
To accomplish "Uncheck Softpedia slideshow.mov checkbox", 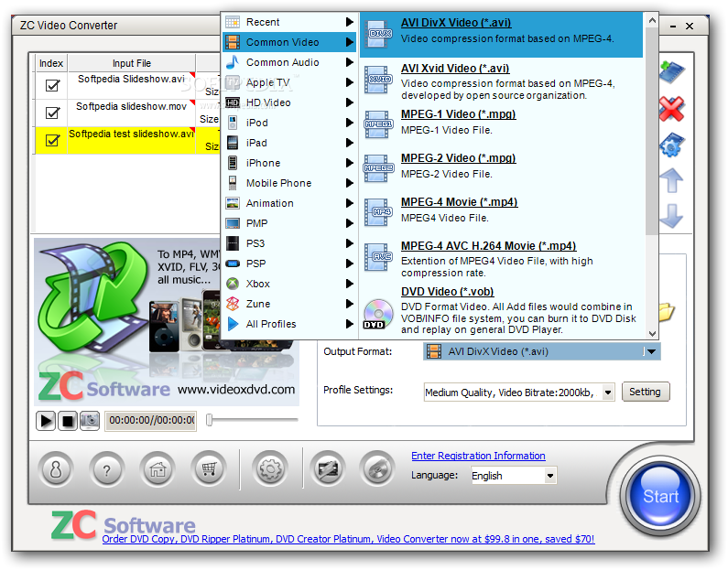I will pos(52,113).
